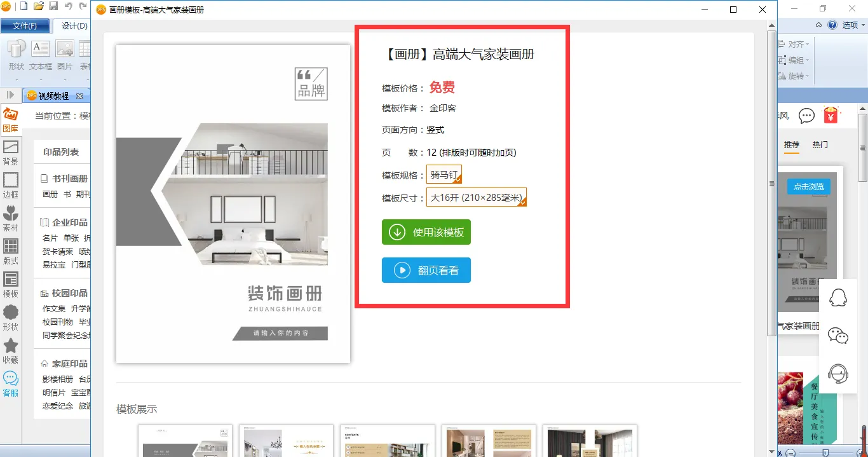Select the 背景 background sidebar icon
The image size is (868, 457).
(x=10, y=152)
